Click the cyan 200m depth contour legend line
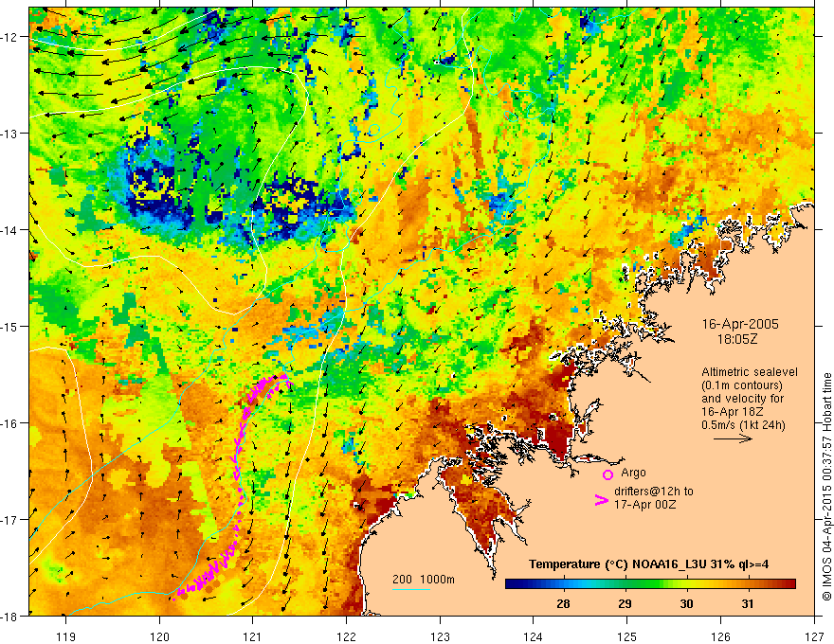 pyautogui.click(x=411, y=589)
